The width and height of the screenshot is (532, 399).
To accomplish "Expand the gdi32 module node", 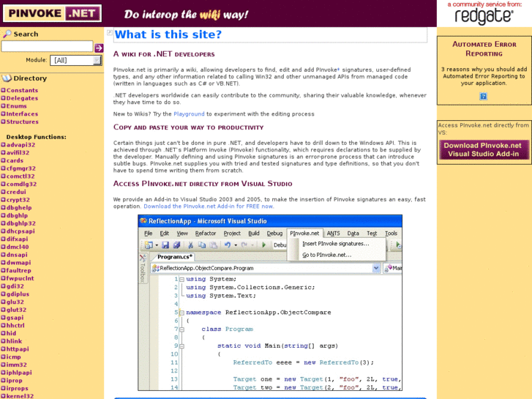I will pos(3,286).
